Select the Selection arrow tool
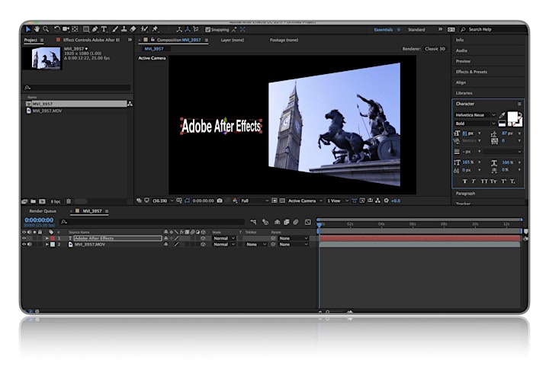This screenshot has height=392, width=549. (x=28, y=30)
